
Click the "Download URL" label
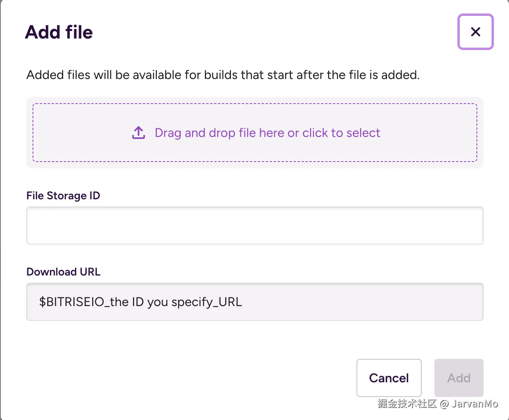tap(64, 272)
